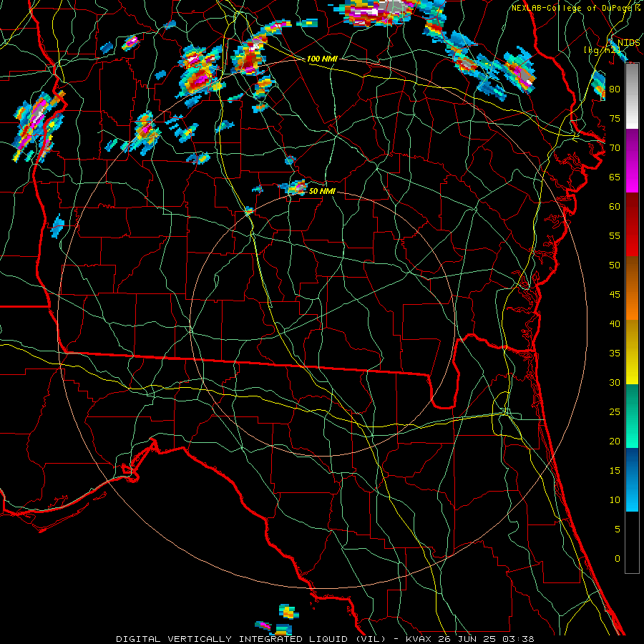The image size is (644, 644).
Task: Select the legend value 35
Action: pyautogui.click(x=615, y=353)
